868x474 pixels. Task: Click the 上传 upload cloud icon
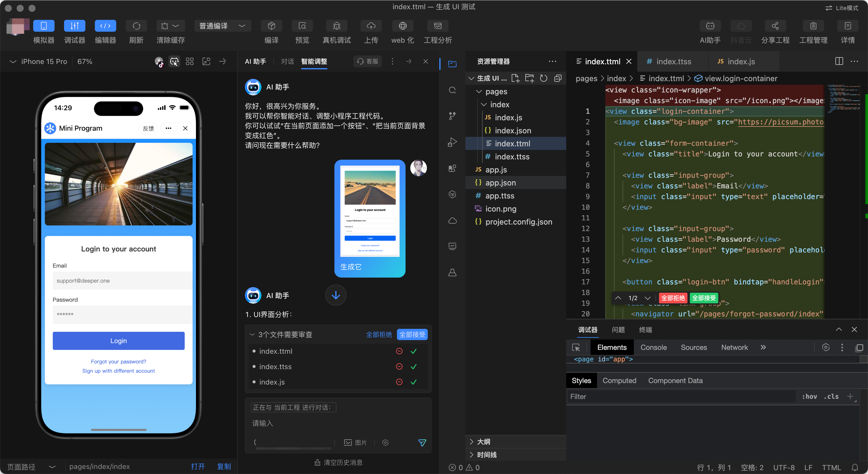pos(371,26)
